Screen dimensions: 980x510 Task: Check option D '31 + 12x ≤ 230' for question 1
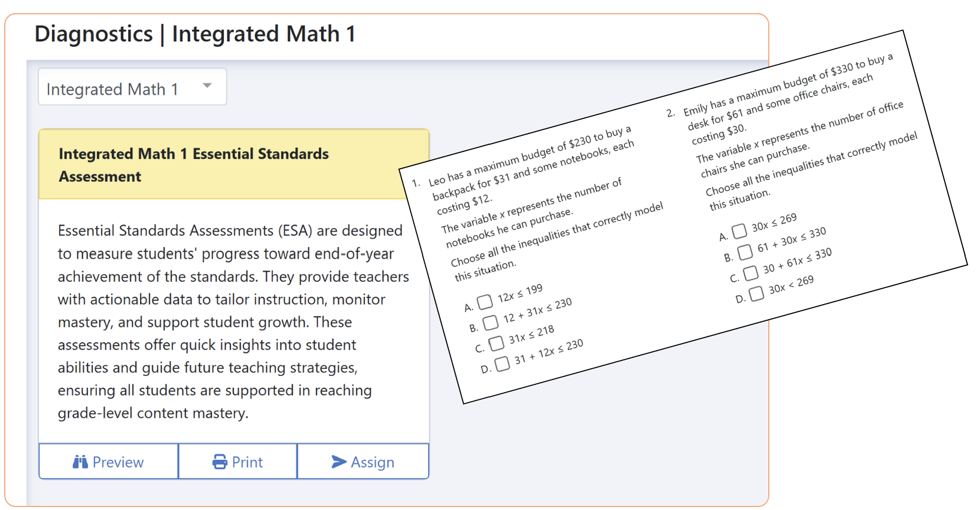coord(502,364)
